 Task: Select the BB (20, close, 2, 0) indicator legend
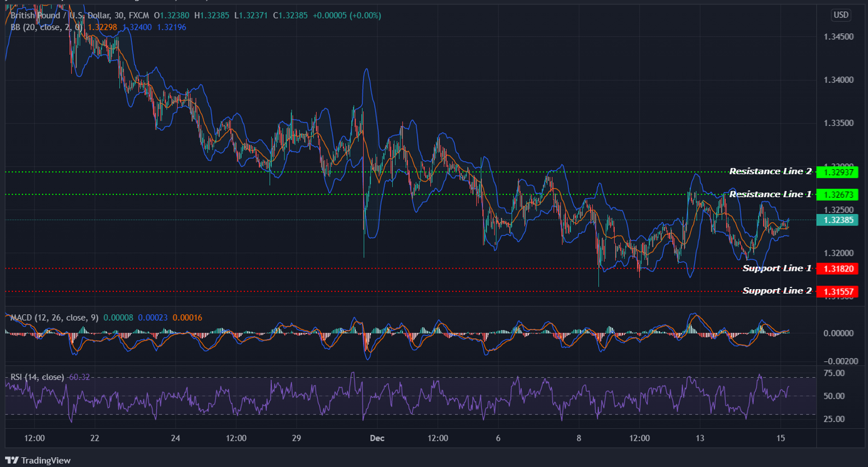click(46, 27)
